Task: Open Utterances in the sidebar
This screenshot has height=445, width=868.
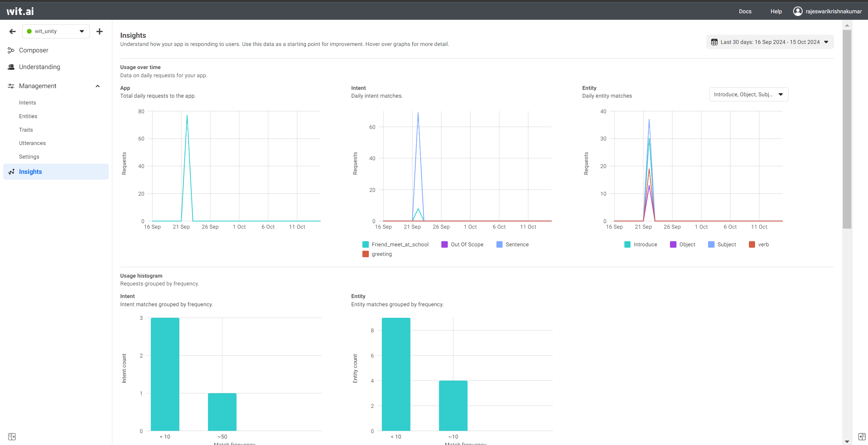Action: pos(32,143)
